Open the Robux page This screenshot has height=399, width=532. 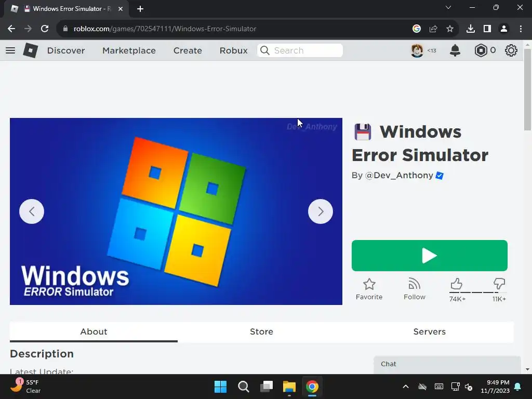[233, 50]
